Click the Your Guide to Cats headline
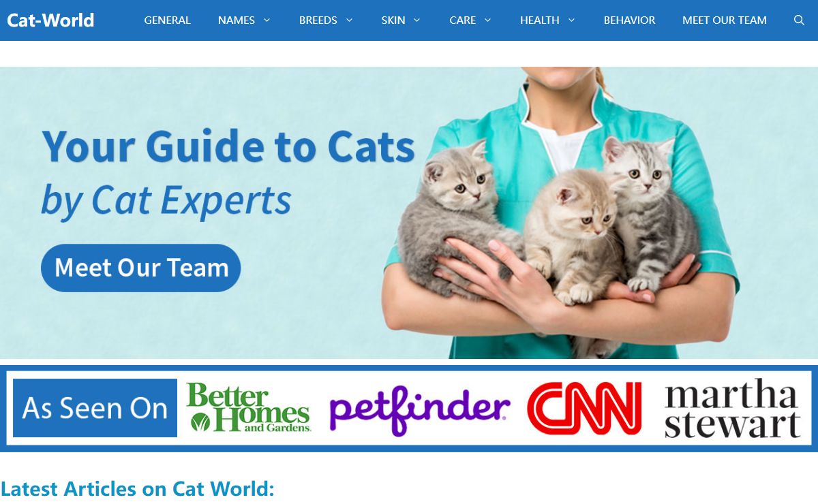 point(228,146)
